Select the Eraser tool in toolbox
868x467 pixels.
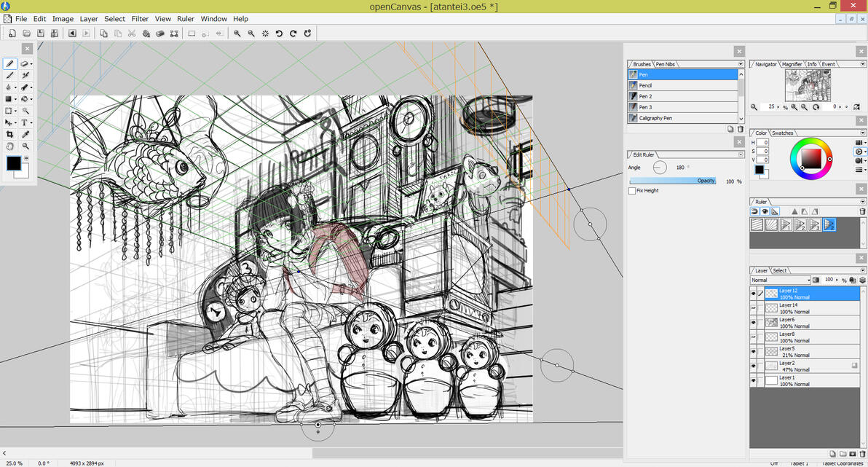[x=25, y=64]
